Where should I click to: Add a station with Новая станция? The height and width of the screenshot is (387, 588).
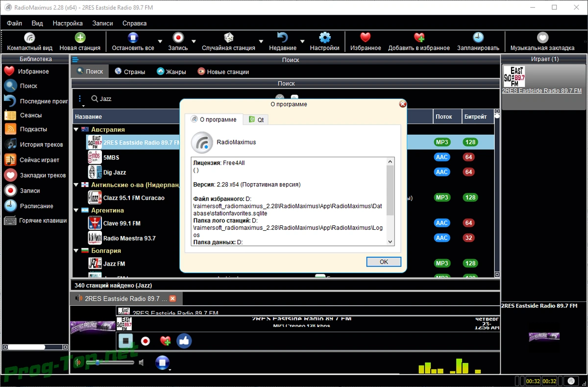[x=80, y=42]
